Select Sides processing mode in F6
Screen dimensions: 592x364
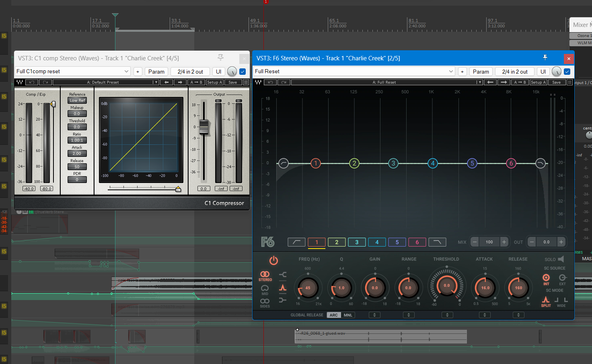265,303
